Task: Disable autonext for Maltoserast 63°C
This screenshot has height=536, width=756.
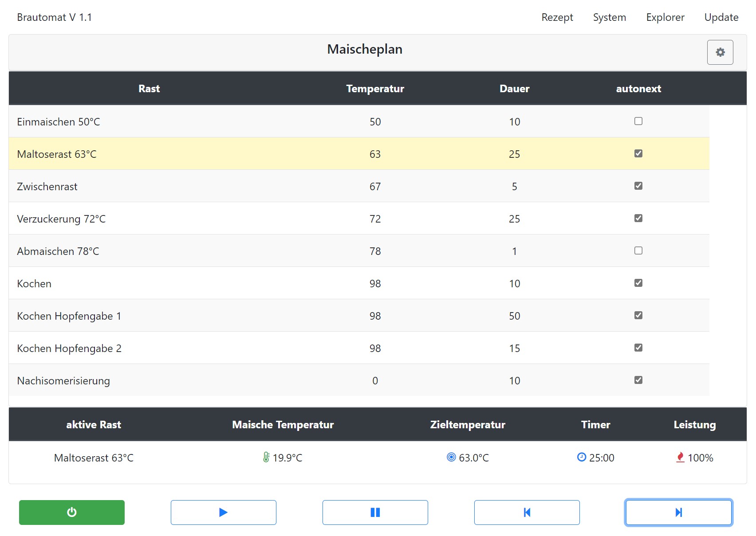Action: pos(638,153)
